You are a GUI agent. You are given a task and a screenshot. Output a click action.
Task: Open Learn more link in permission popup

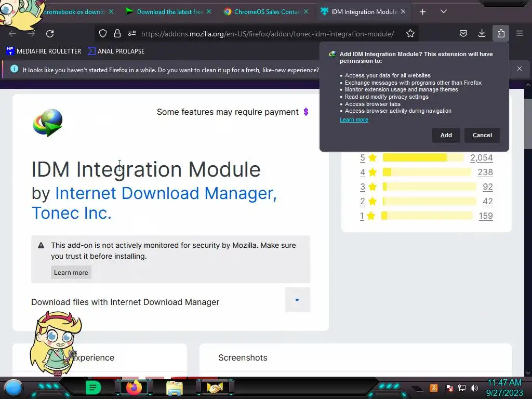(354, 120)
